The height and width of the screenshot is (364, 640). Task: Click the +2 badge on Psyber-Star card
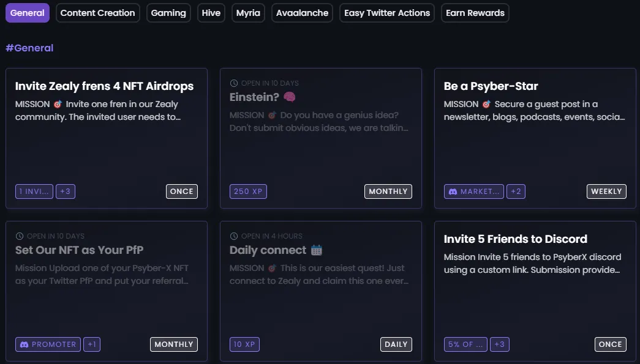[516, 191]
